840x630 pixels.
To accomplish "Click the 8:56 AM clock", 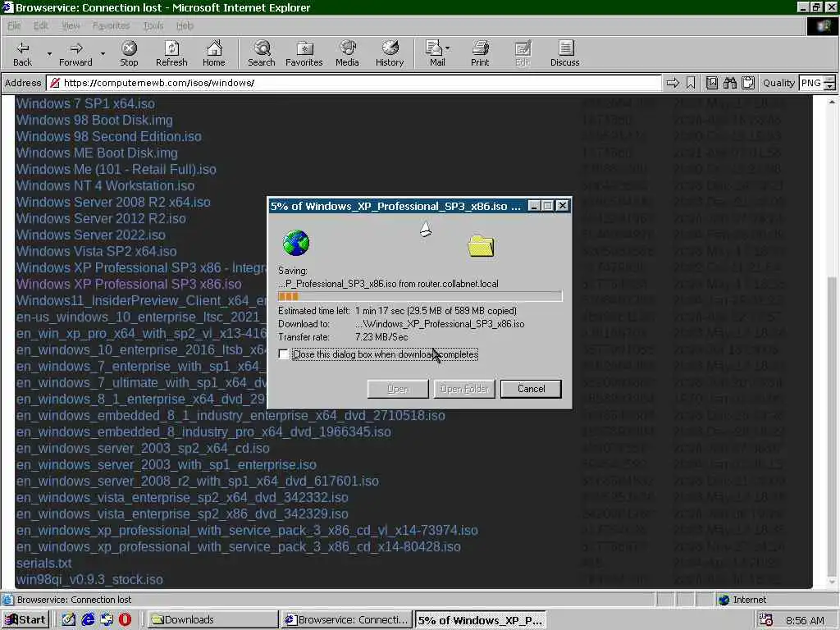I will (x=805, y=620).
